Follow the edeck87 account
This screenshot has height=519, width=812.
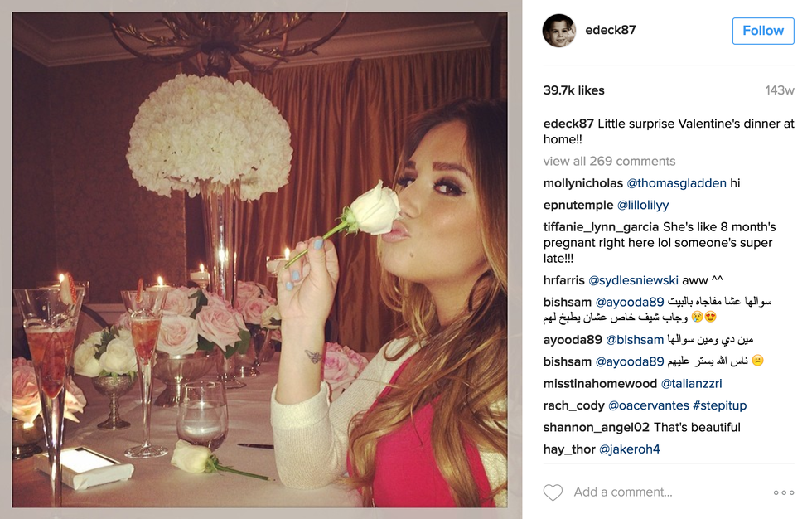[763, 31]
